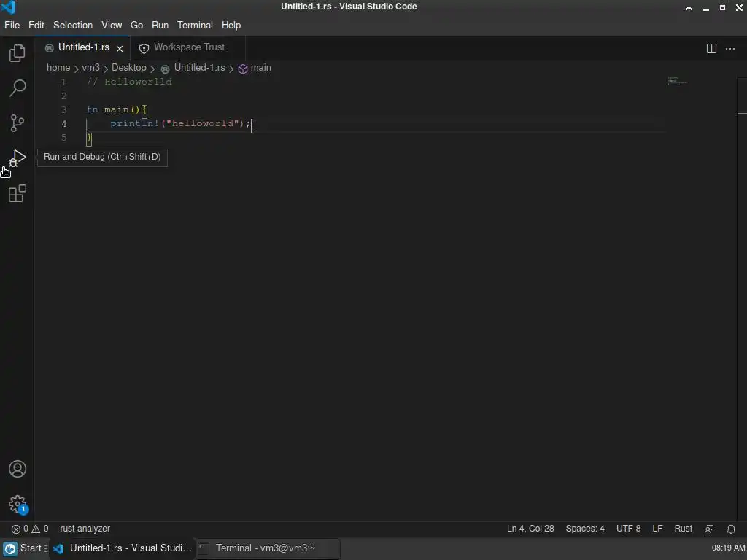This screenshot has height=560, width=747.
Task: Open Problems via errors and warnings indicator
Action: (x=30, y=529)
